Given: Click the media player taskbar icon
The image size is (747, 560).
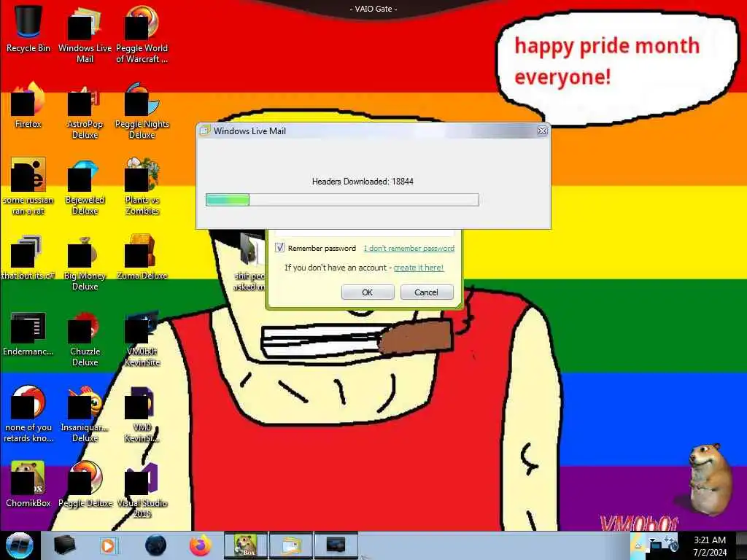Looking at the screenshot, I should [108, 545].
